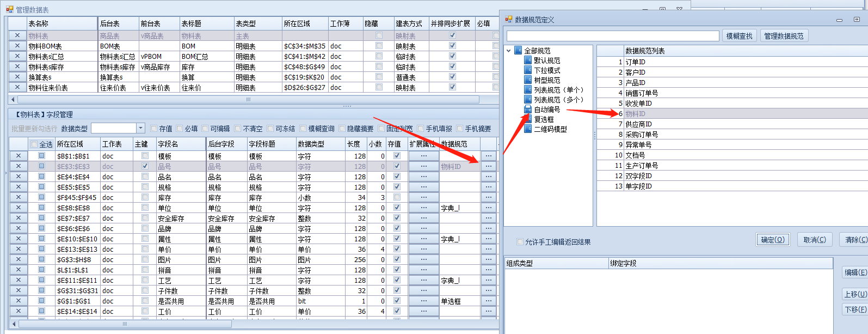Screen dimensions: 868x334
Task: Toggle the 模糊查询 batch checkbox
Action: pyautogui.click(x=303, y=129)
